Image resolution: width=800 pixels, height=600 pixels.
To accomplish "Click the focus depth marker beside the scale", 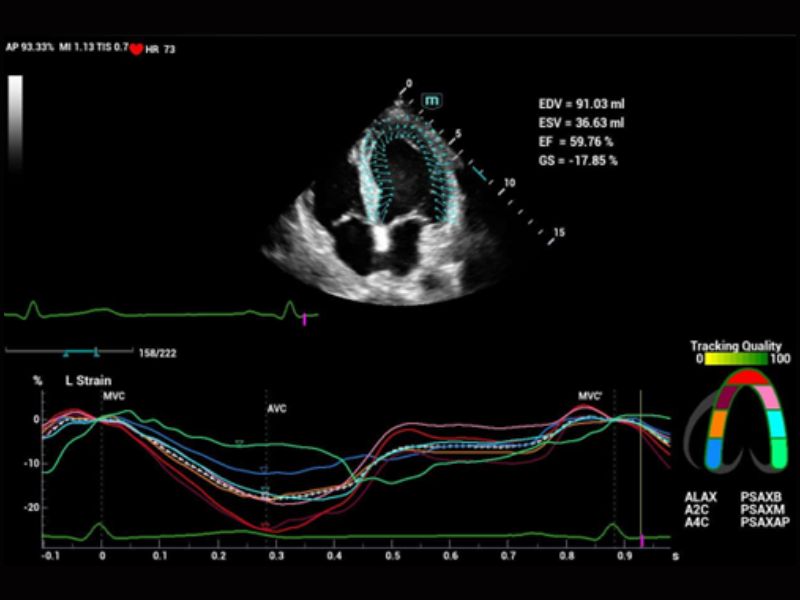I will [x=482, y=175].
